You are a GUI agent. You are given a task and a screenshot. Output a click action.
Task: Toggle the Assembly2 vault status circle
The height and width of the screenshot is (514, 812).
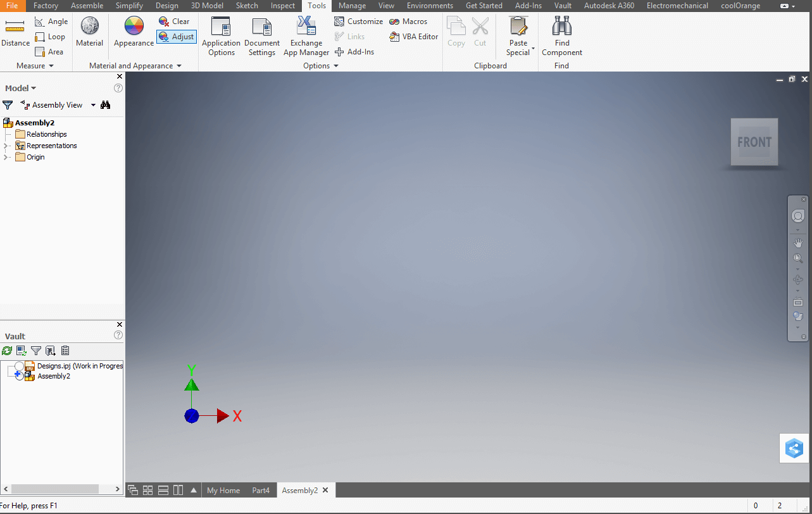click(19, 376)
